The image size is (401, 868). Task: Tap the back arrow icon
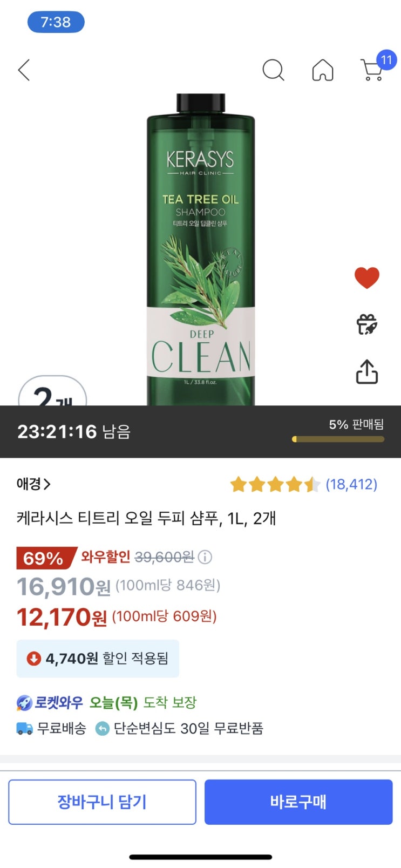[x=24, y=70]
